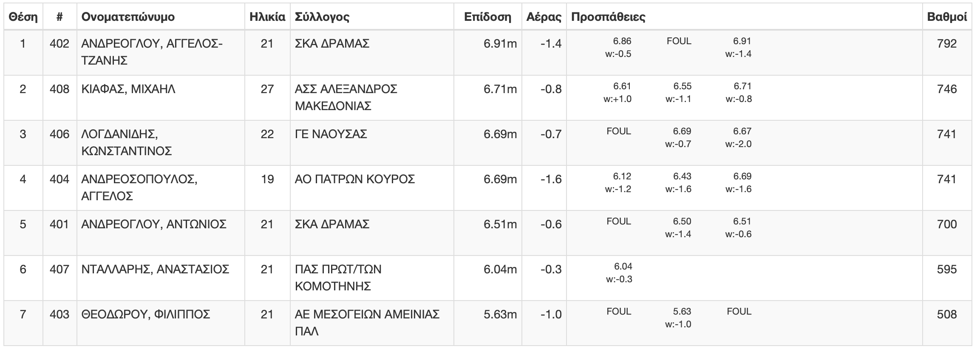This screenshot has width=980, height=352.
Task: Click the Προσπάθειες column header
Action: point(608,17)
